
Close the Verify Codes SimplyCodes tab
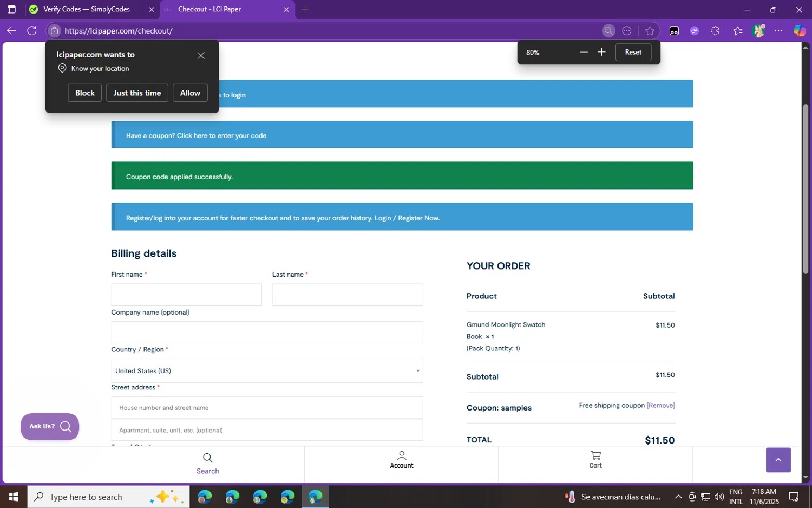[x=152, y=9]
